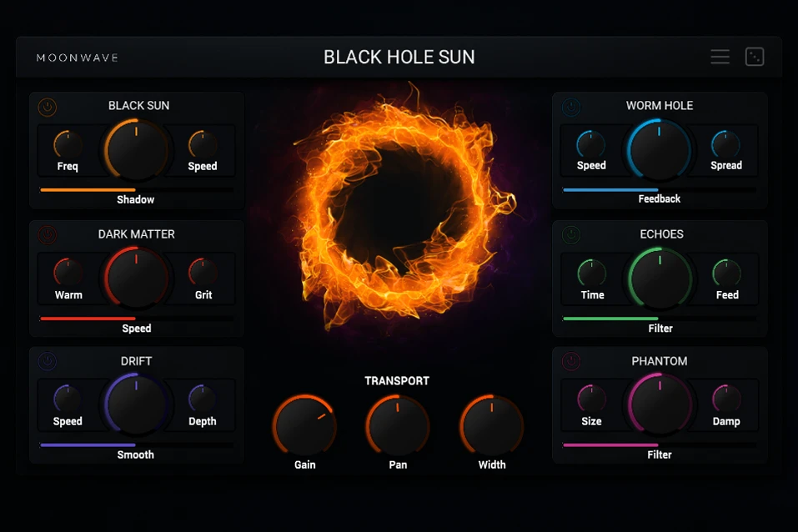Click the DRIFT section title
Viewport: 798px width, 532px height.
tap(137, 361)
